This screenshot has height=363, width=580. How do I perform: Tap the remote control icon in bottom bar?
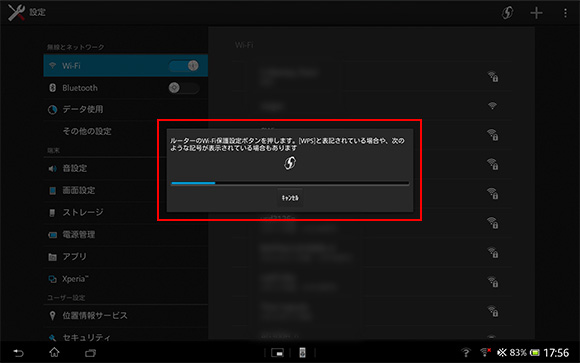coord(302,353)
